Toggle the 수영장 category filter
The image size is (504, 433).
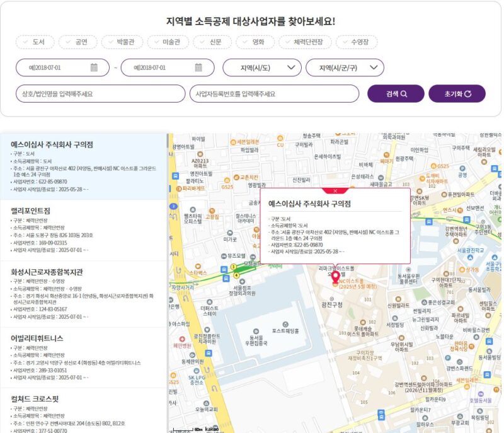357,42
